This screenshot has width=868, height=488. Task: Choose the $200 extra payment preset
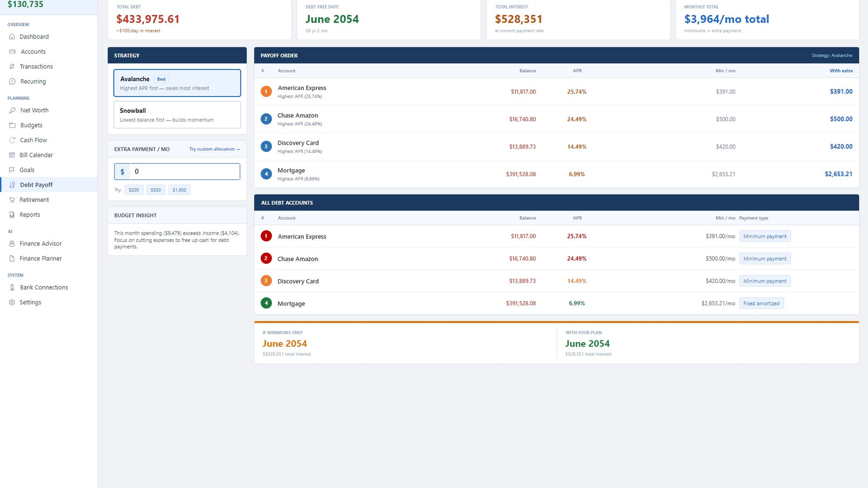[134, 190]
